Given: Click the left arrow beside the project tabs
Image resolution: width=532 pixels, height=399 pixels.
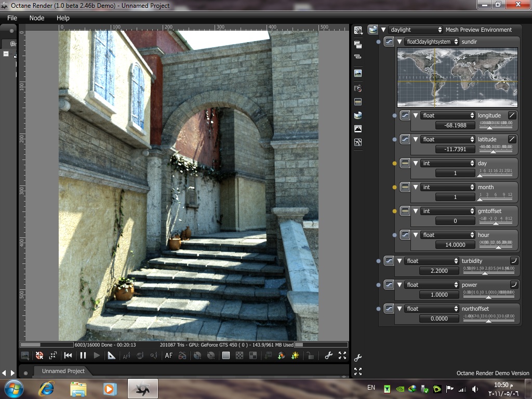Looking at the screenshot, I should (x=4, y=373).
